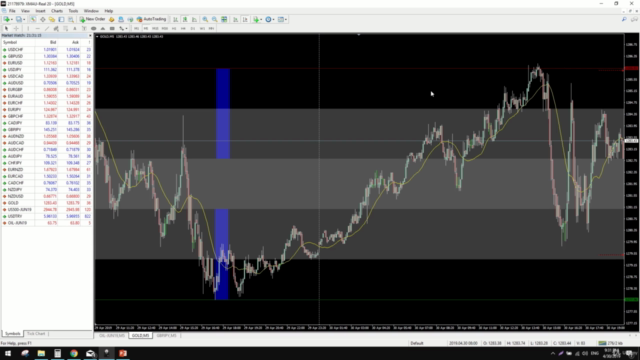Image resolution: width=640 pixels, height=360 pixels.
Task: Select the Text tool
Action: point(75,29)
